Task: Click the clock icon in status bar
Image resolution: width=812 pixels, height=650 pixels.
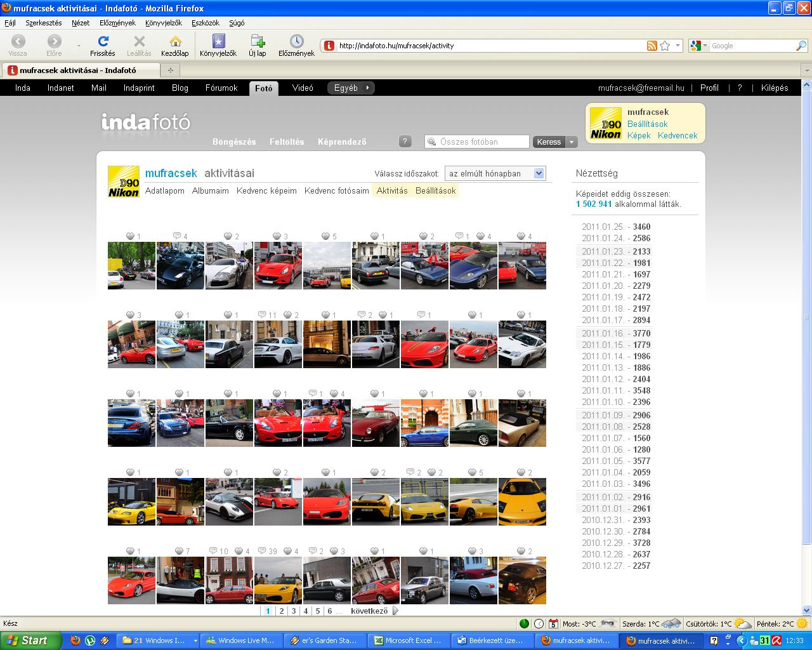Action: [x=539, y=623]
